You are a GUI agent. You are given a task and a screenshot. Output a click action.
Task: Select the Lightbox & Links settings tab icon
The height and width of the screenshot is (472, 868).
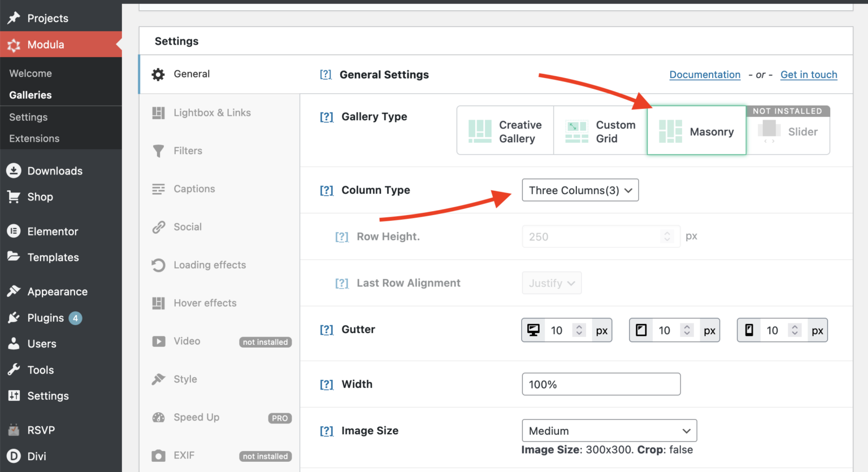[159, 112]
